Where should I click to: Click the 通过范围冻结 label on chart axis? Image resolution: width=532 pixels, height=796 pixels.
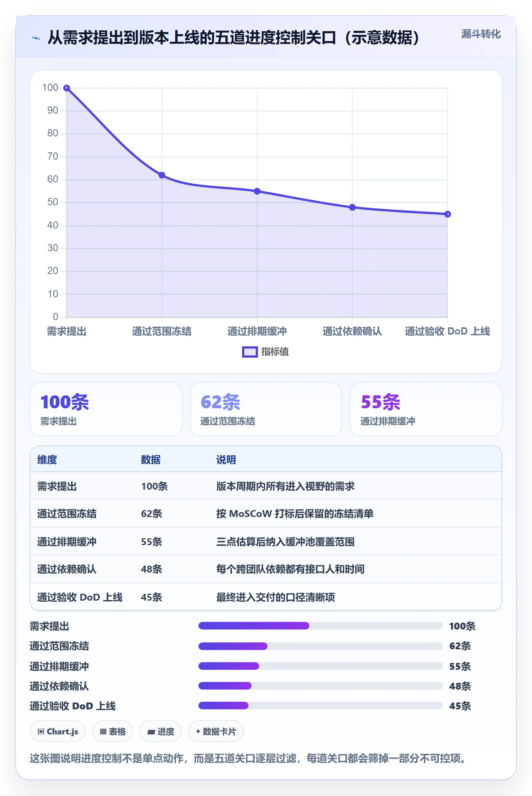click(162, 331)
